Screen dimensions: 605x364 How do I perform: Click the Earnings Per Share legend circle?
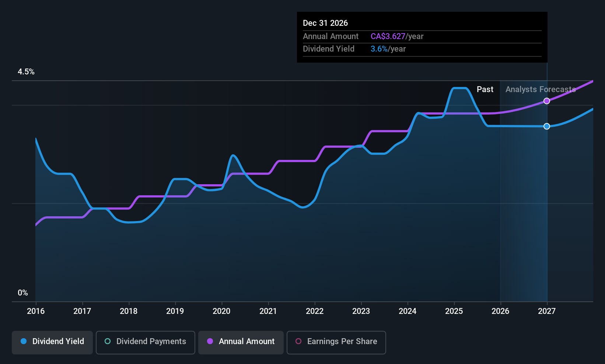tap(298, 342)
